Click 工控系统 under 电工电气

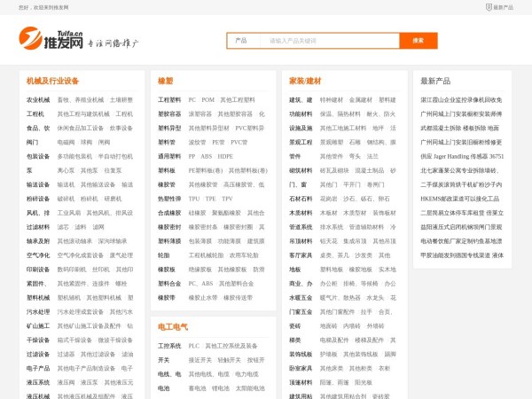169,346
